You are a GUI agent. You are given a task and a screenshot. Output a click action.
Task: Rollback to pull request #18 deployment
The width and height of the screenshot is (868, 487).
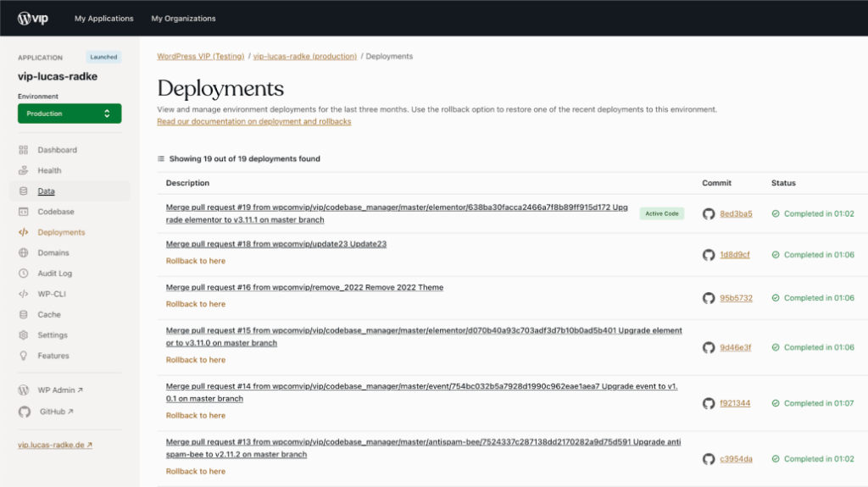[196, 261]
